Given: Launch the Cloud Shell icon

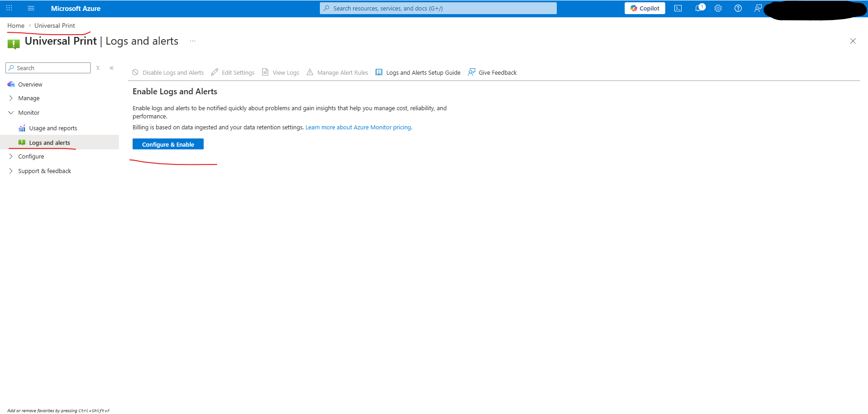Looking at the screenshot, I should tap(678, 8).
